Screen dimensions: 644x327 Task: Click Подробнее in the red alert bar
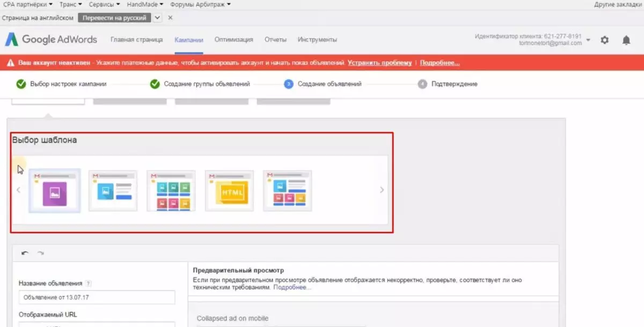click(440, 63)
